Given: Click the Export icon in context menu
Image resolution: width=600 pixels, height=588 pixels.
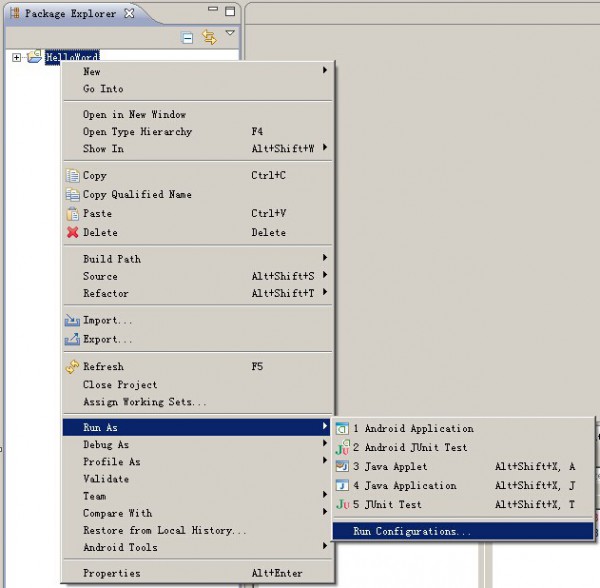Looking at the screenshot, I should point(72,339).
